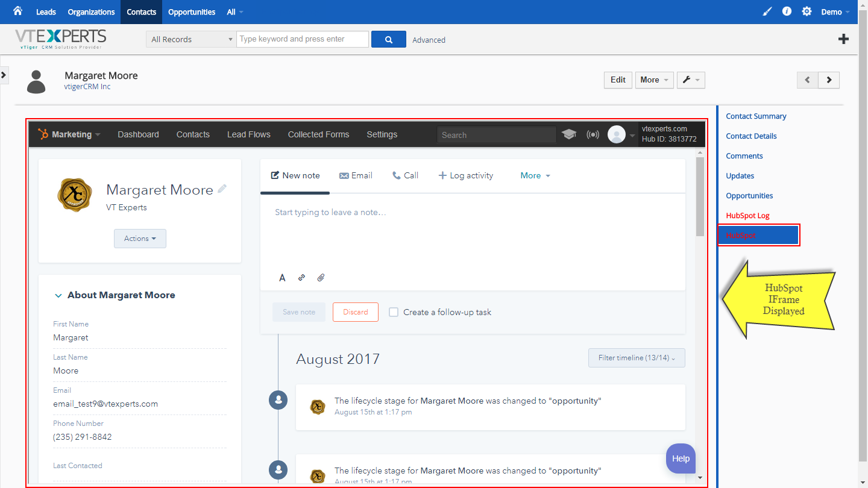Open HubSpot Log sidebar link

click(747, 216)
